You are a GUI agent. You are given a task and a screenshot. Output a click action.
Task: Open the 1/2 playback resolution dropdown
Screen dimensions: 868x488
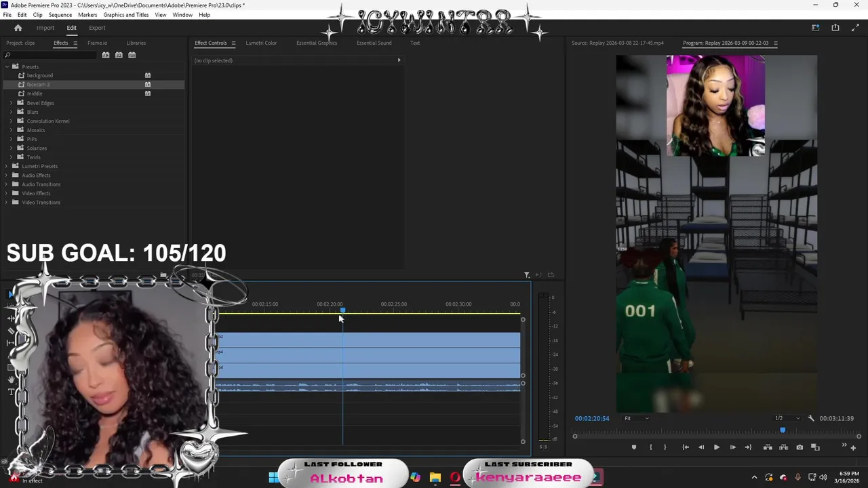point(787,418)
